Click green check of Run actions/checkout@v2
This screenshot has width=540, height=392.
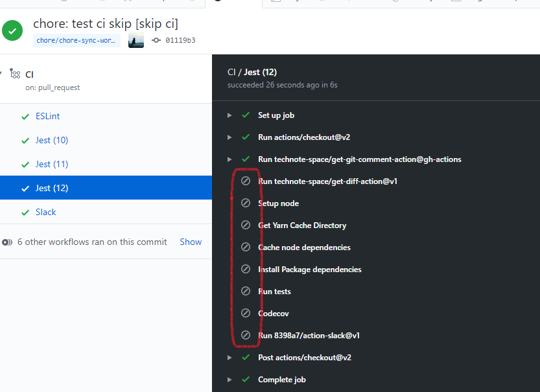pyautogui.click(x=246, y=137)
